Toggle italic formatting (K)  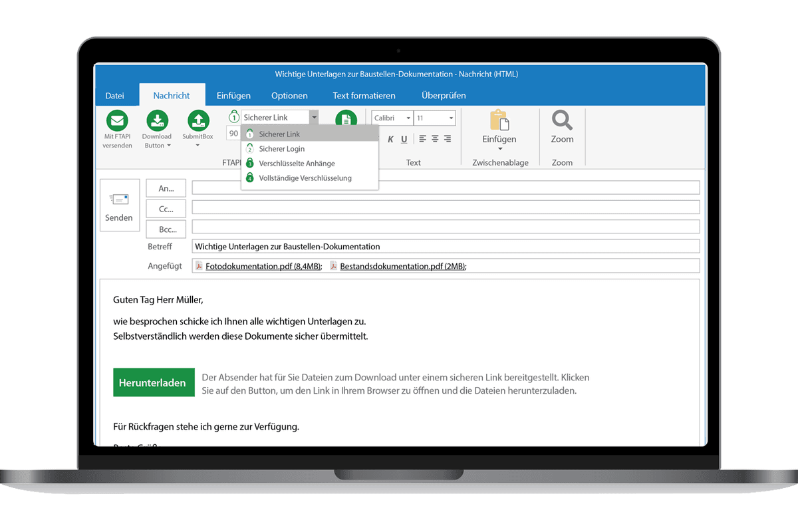[x=390, y=139]
